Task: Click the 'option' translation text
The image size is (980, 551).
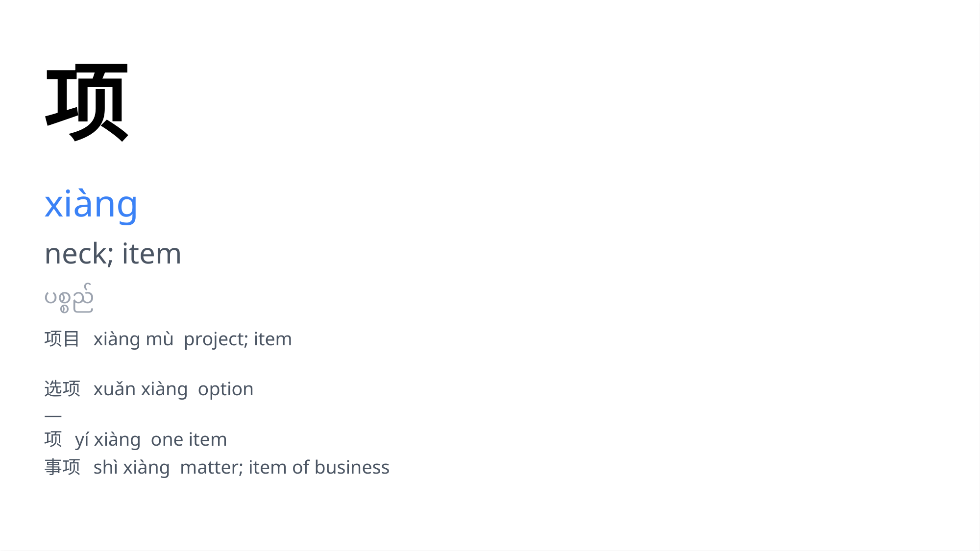Action: 226,390
